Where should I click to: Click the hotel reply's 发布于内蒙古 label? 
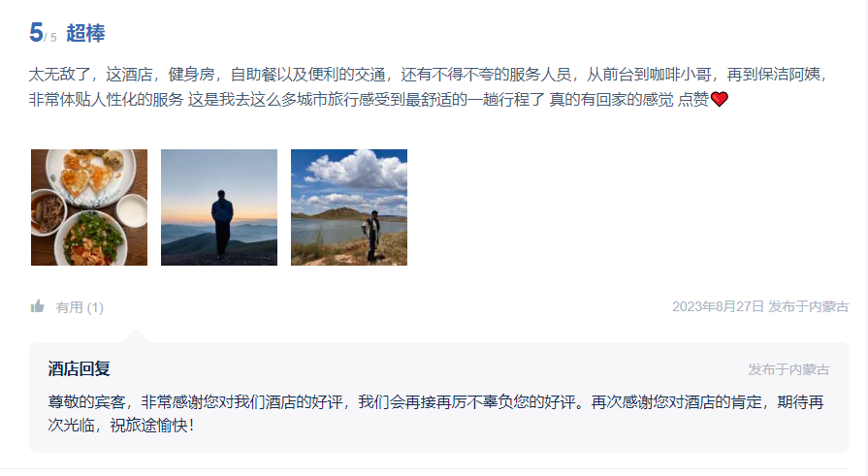(x=788, y=369)
